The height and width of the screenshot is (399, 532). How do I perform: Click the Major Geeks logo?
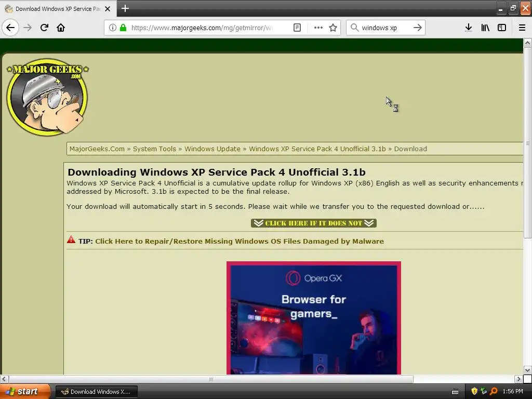[47, 97]
